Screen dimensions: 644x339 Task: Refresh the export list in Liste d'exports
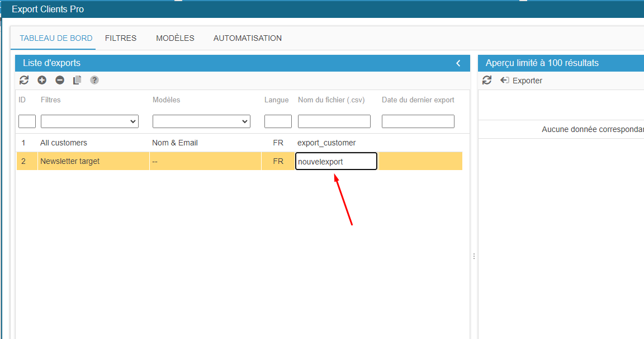coord(24,80)
